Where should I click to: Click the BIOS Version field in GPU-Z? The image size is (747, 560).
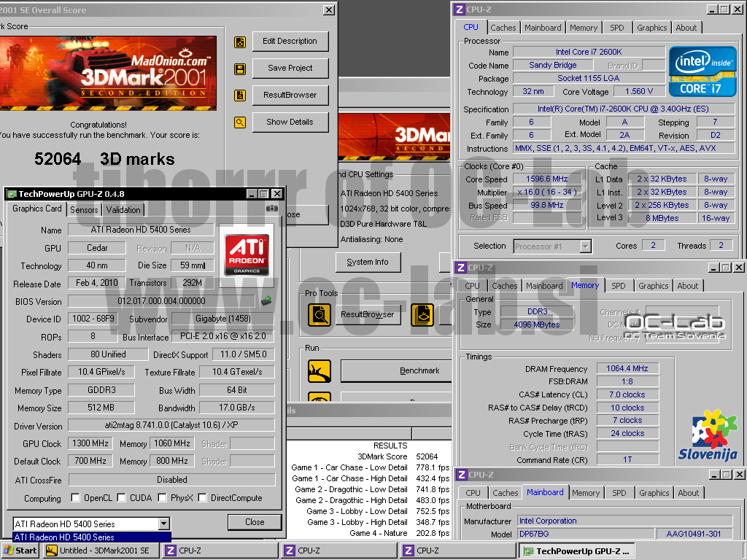161,301
